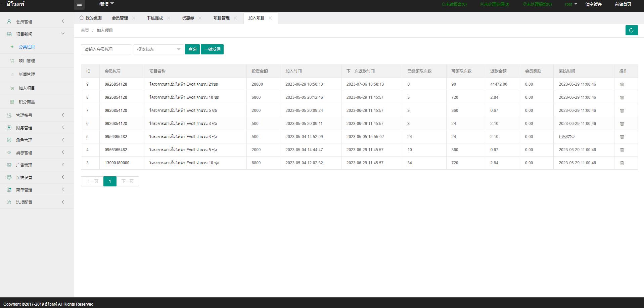Click the hamburger menu toggle icon

tap(79, 4)
